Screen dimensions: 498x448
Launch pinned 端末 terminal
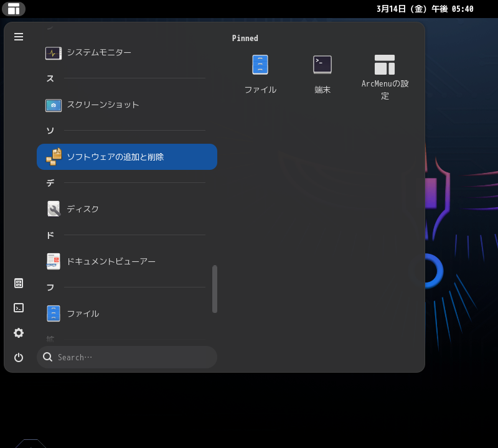tap(322, 74)
